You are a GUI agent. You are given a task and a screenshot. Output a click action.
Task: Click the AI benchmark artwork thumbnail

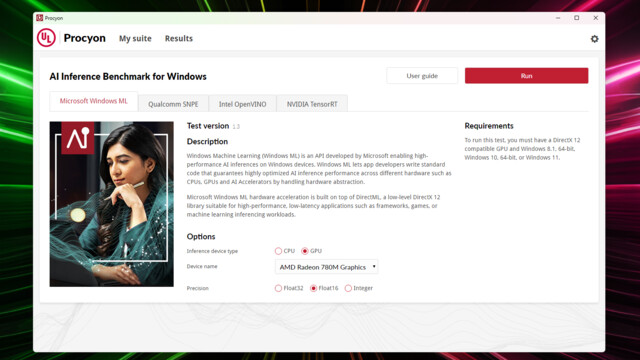pos(111,204)
